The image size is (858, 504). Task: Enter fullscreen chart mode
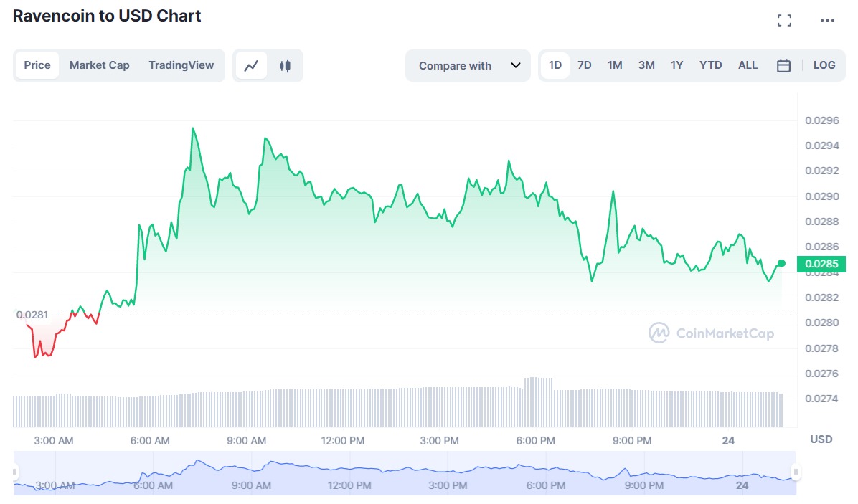point(784,21)
